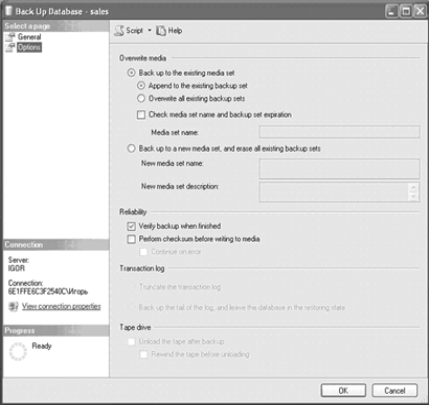This screenshot has width=430, height=406.
Task: Check Unload the tape after backup
Action: pyautogui.click(x=131, y=341)
